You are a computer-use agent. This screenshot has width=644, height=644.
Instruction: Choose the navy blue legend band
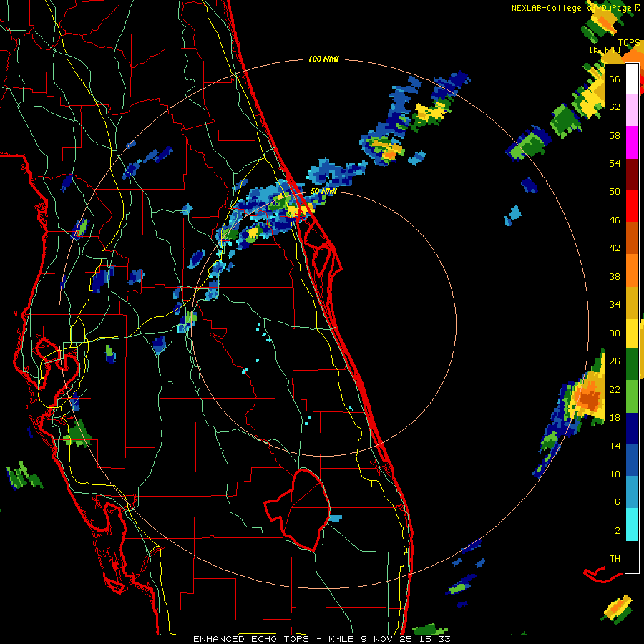pyautogui.click(x=632, y=429)
